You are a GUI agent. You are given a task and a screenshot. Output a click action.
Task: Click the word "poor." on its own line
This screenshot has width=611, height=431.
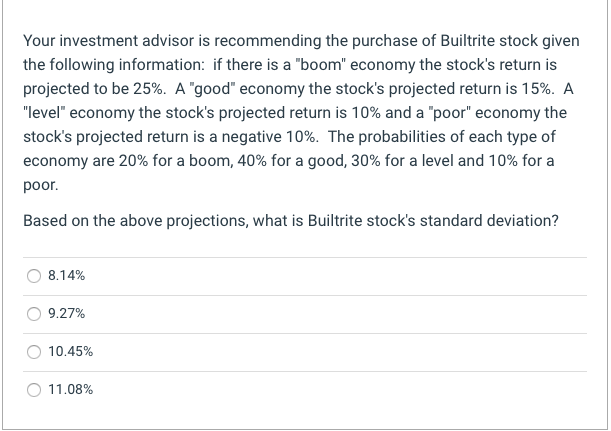pos(40,185)
